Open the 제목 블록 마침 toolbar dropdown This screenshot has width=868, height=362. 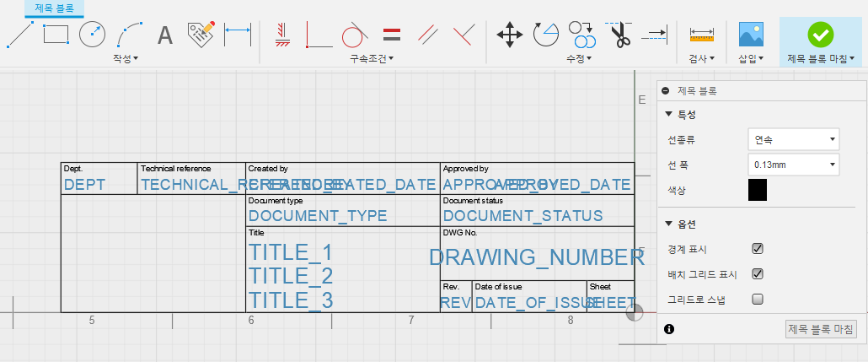pyautogui.click(x=821, y=59)
